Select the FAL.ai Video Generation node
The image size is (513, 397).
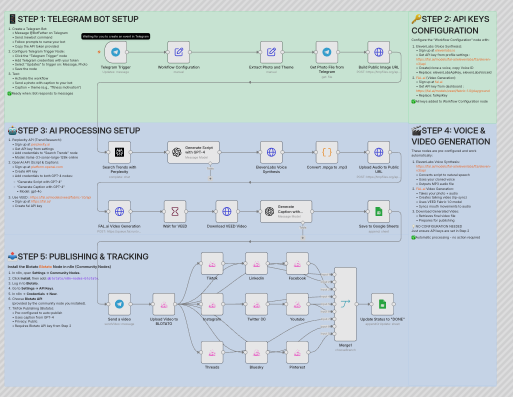pyautogui.click(x=119, y=211)
